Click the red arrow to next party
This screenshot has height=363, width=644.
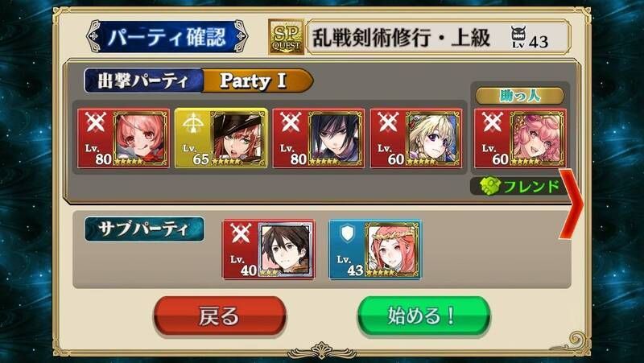[572, 204]
